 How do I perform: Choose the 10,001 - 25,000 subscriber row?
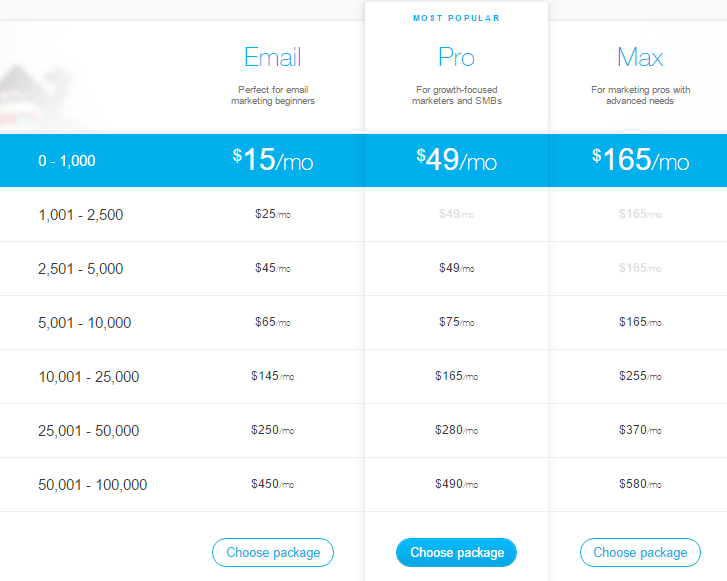pos(89,377)
